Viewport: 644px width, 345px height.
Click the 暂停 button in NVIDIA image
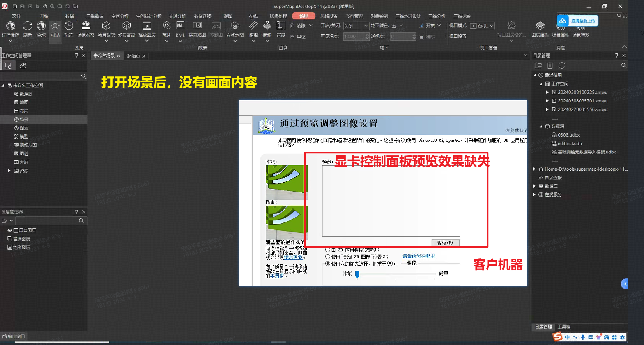pyautogui.click(x=445, y=243)
